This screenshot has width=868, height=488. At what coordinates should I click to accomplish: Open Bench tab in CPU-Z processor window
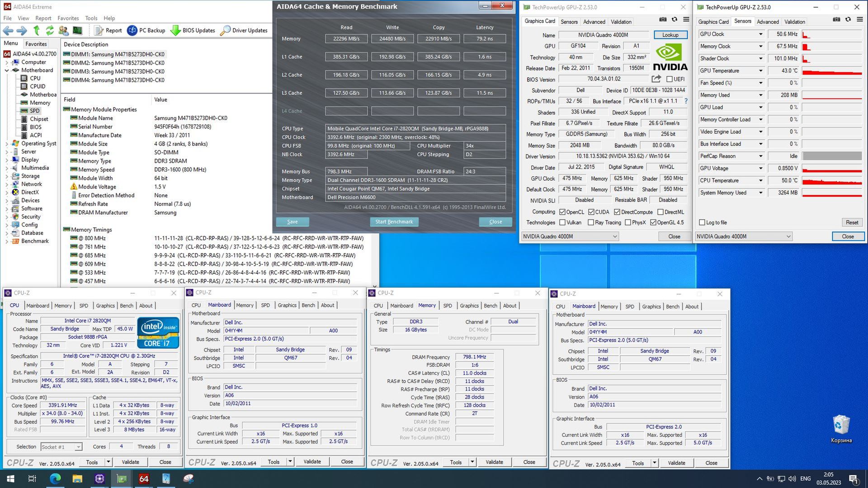click(x=127, y=305)
